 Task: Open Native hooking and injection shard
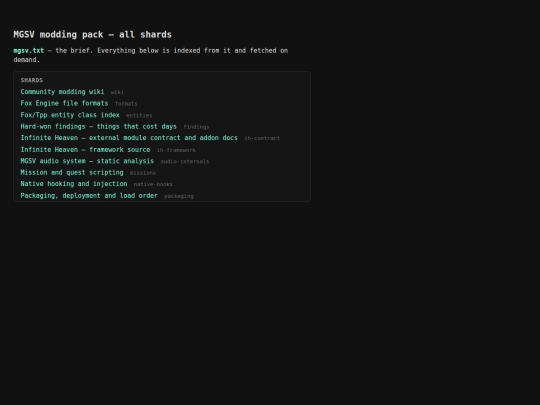[x=74, y=184]
